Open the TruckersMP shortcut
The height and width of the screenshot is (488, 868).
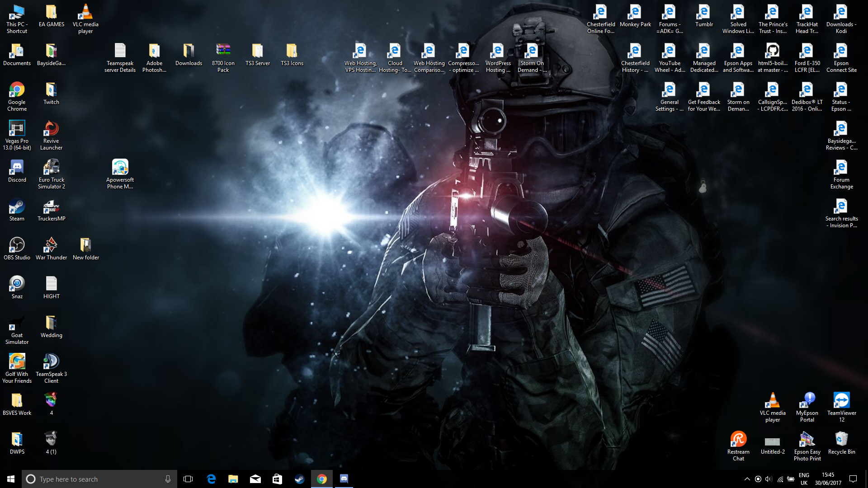point(51,210)
